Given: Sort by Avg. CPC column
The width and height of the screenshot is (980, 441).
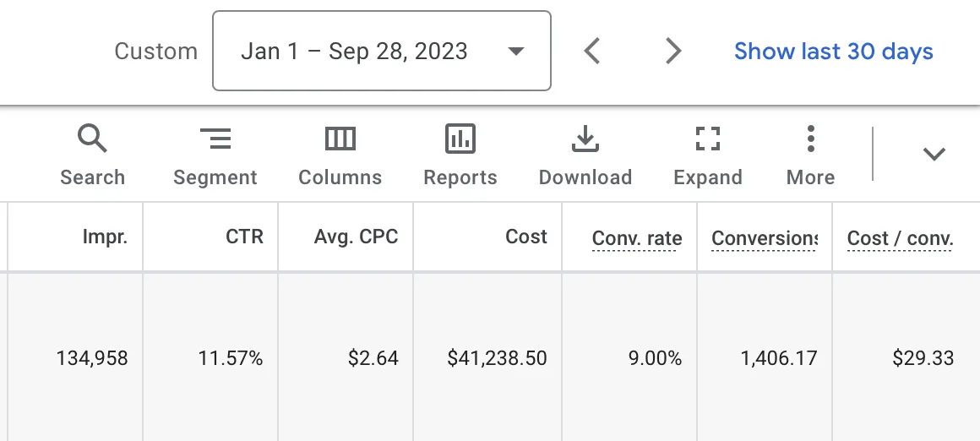Looking at the screenshot, I should pos(356,237).
